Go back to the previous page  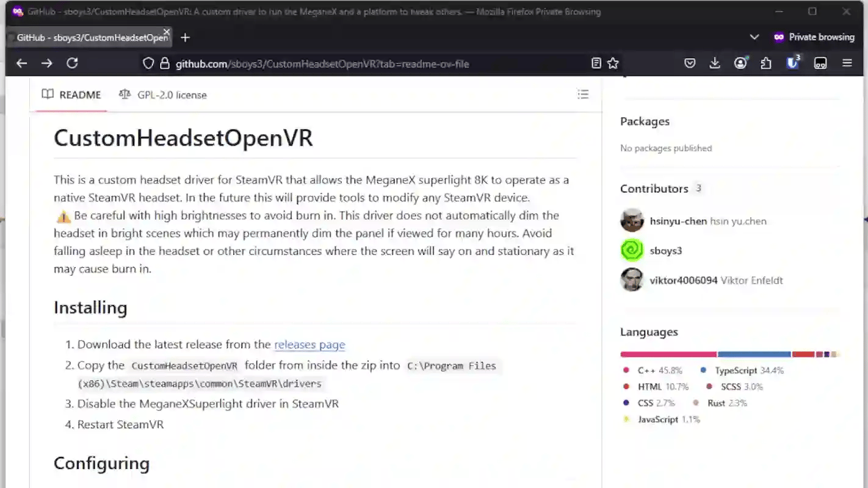tap(21, 63)
